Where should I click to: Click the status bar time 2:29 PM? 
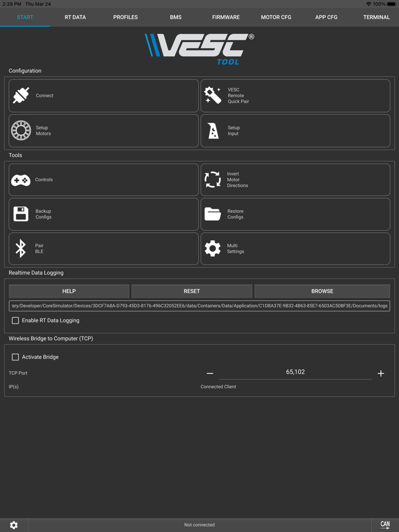[11, 4]
